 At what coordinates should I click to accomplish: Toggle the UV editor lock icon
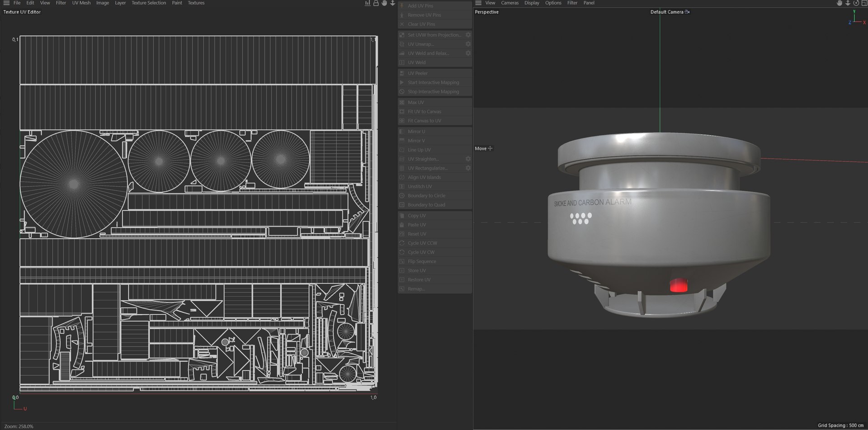pyautogui.click(x=376, y=3)
